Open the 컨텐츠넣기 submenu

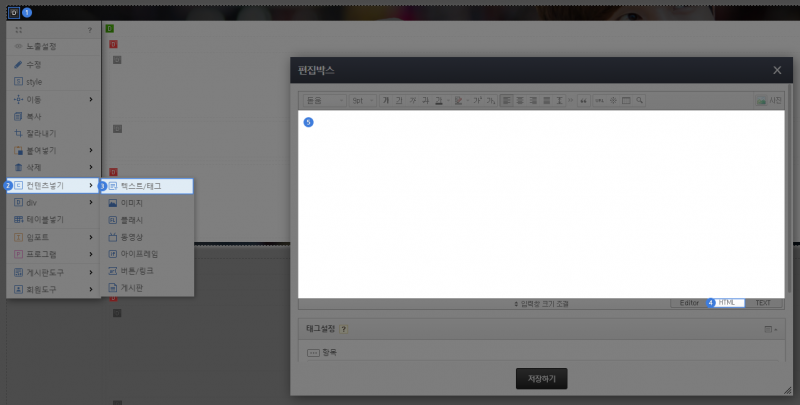click(x=50, y=186)
